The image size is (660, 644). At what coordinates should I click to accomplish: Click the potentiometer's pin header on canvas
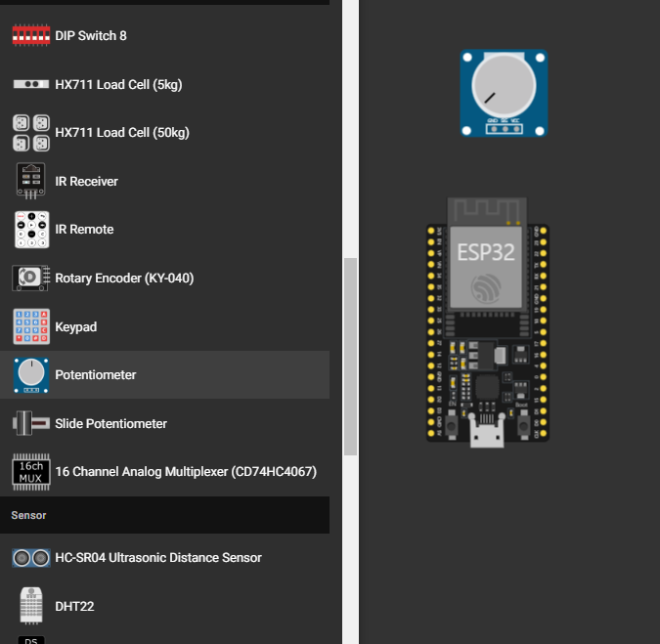(505, 129)
